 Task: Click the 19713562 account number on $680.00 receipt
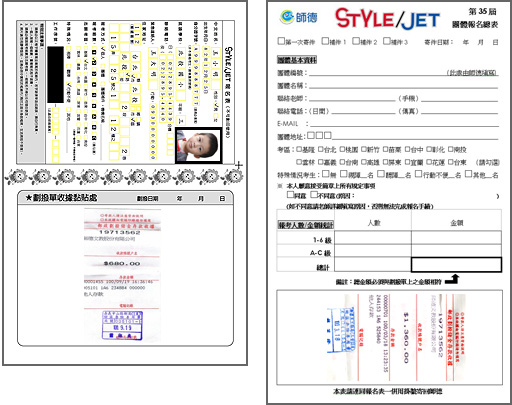(x=120, y=232)
